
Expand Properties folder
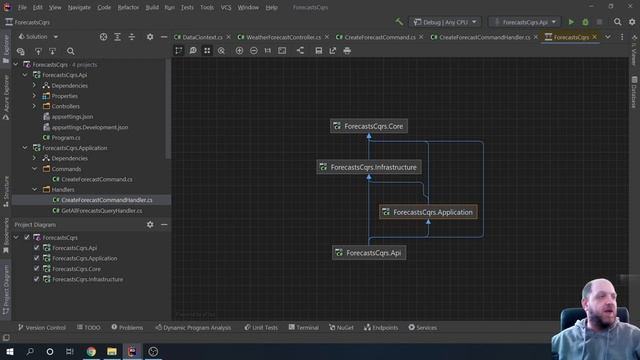click(x=34, y=96)
